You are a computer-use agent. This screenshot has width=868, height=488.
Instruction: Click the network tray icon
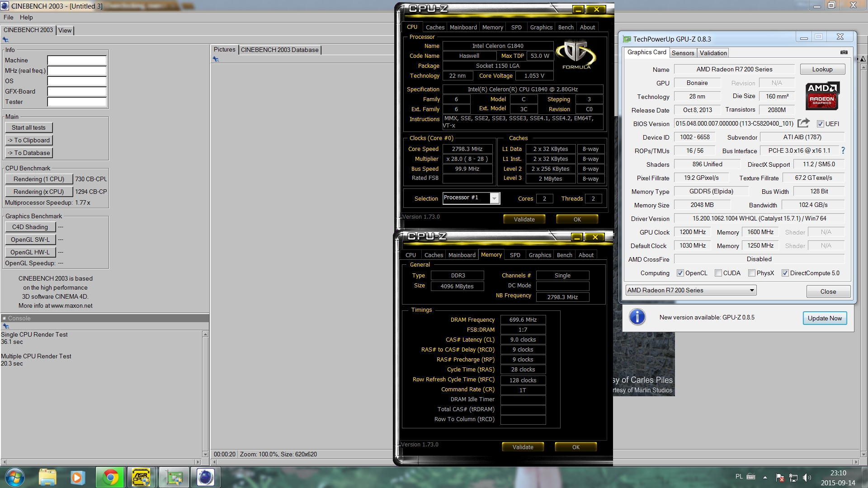tap(793, 477)
